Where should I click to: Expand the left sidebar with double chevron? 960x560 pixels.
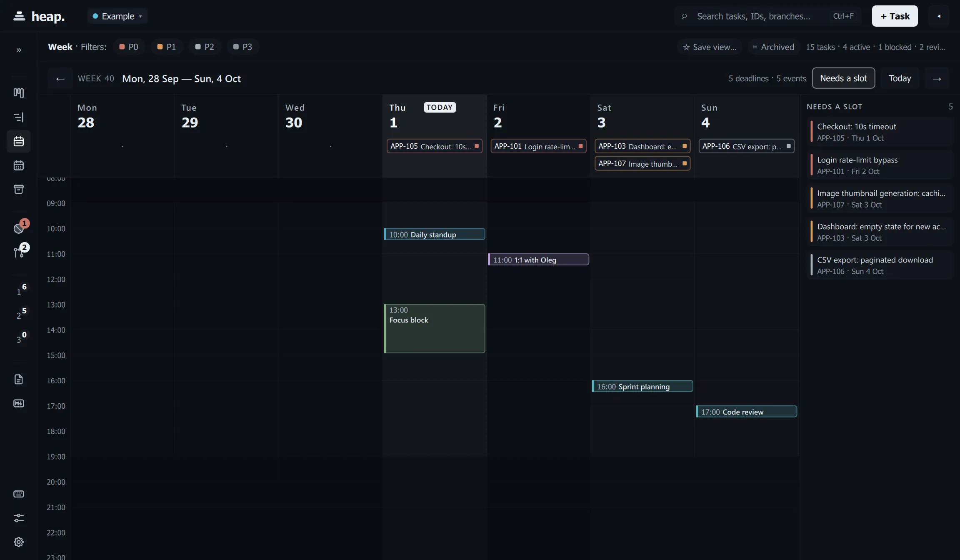point(19,50)
